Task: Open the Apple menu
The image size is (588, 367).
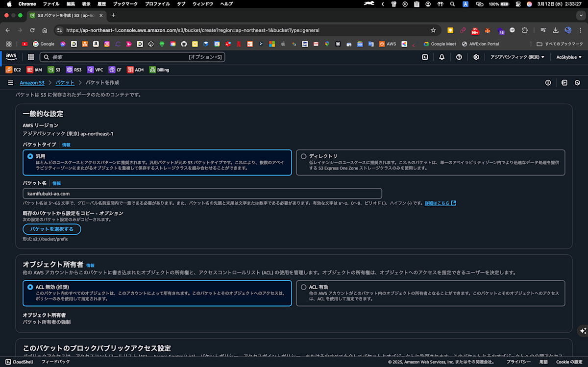Action: [9, 4]
